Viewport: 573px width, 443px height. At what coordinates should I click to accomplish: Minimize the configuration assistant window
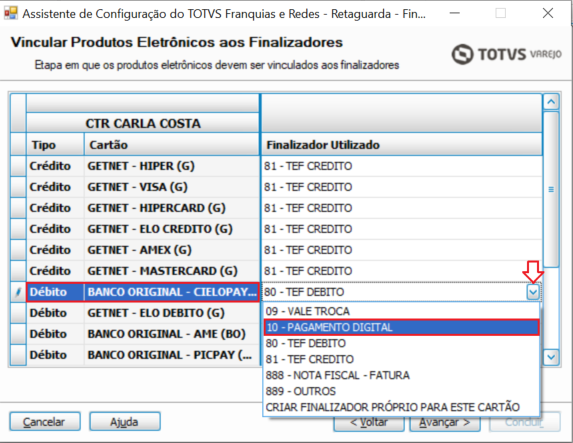[455, 14]
